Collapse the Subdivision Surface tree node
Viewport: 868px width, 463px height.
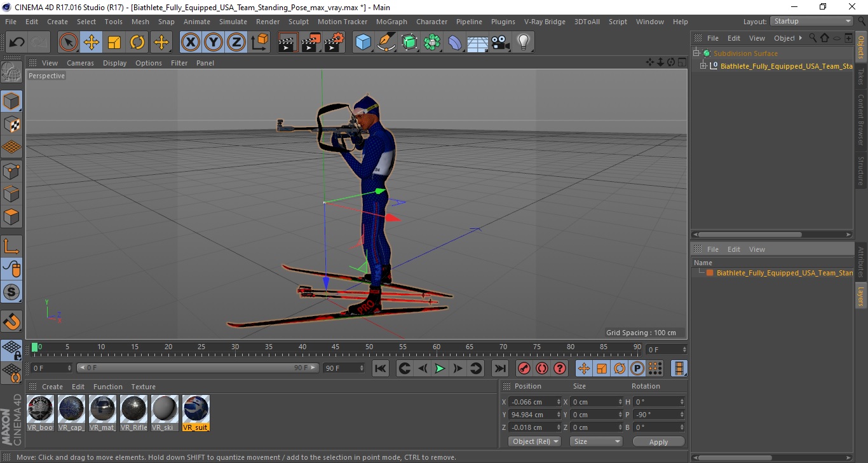(x=696, y=53)
